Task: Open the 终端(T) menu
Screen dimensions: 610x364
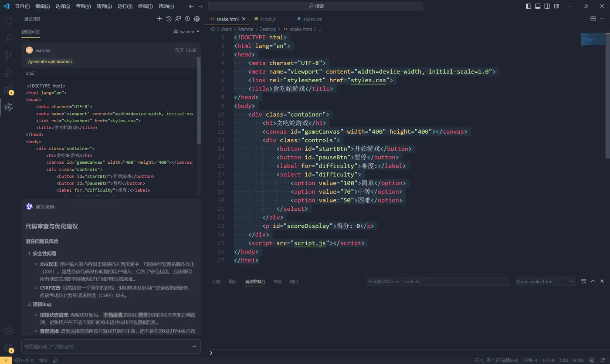Action: [x=146, y=6]
